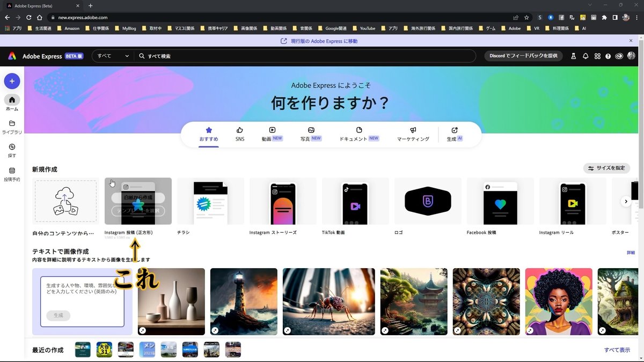The width and height of the screenshot is (644, 362).
Task: Open the すべて category dropdown
Action: [x=113, y=56]
